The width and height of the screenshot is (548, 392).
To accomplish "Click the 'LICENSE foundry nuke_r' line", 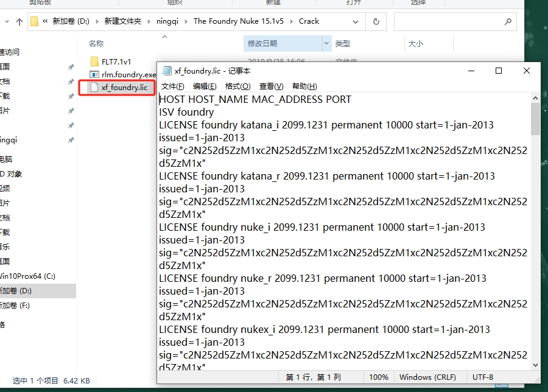I will (323, 278).
